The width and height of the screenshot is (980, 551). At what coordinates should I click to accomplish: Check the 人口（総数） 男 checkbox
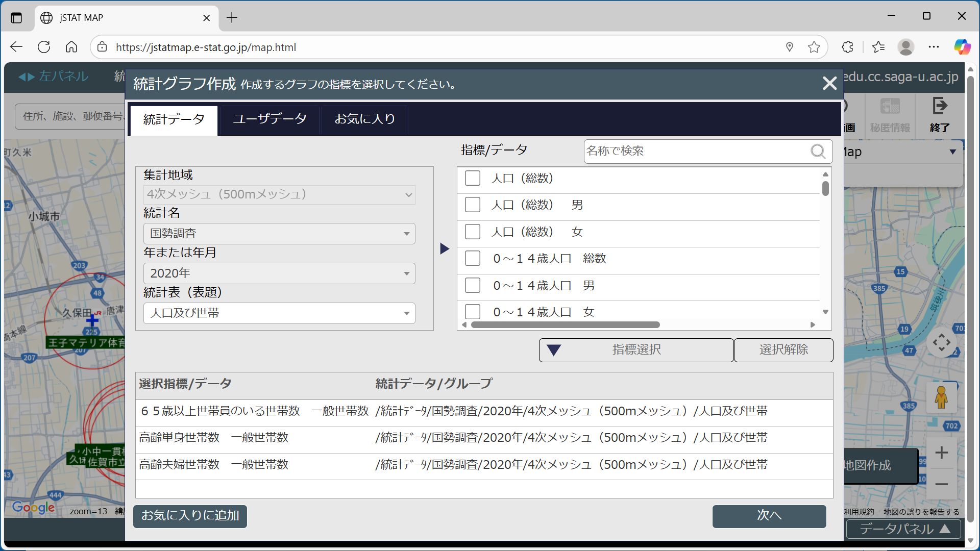tap(473, 205)
